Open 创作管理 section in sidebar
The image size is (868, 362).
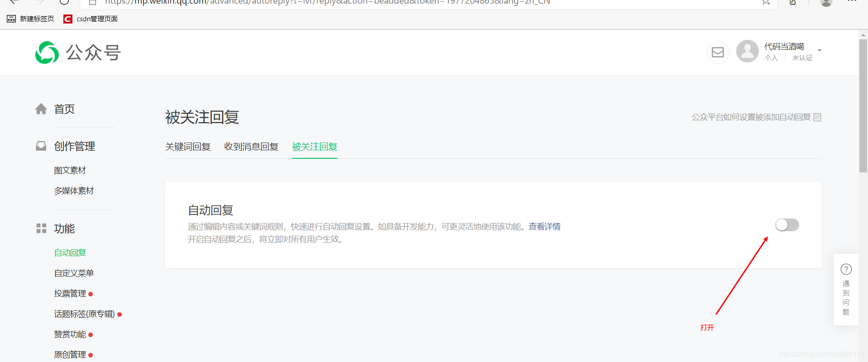click(75, 146)
